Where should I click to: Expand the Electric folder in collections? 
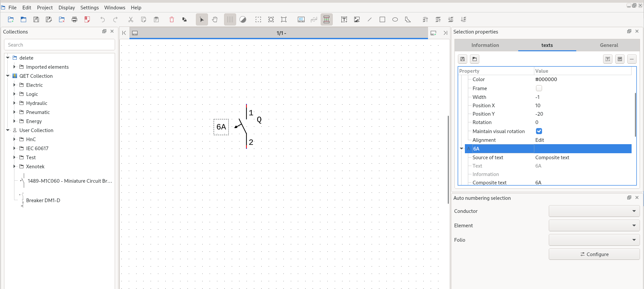click(x=14, y=85)
